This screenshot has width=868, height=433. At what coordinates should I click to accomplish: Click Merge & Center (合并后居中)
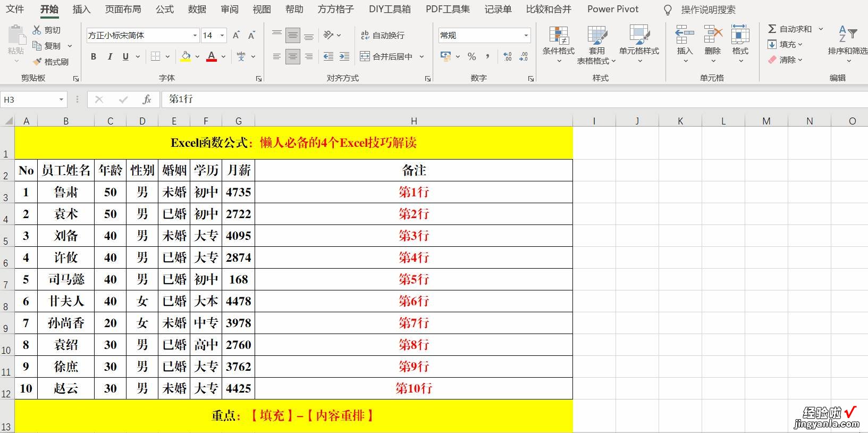coord(386,56)
